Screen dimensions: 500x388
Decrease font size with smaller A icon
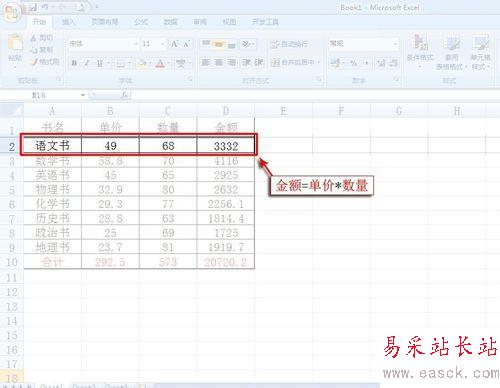pyautogui.click(x=186, y=44)
